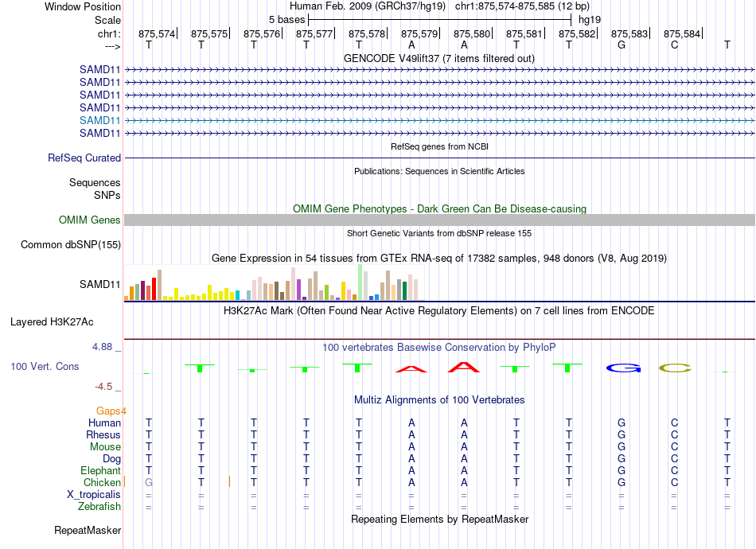The width and height of the screenshot is (756, 549).
Task: Click the Mouse alignment row label
Action: click(105, 447)
